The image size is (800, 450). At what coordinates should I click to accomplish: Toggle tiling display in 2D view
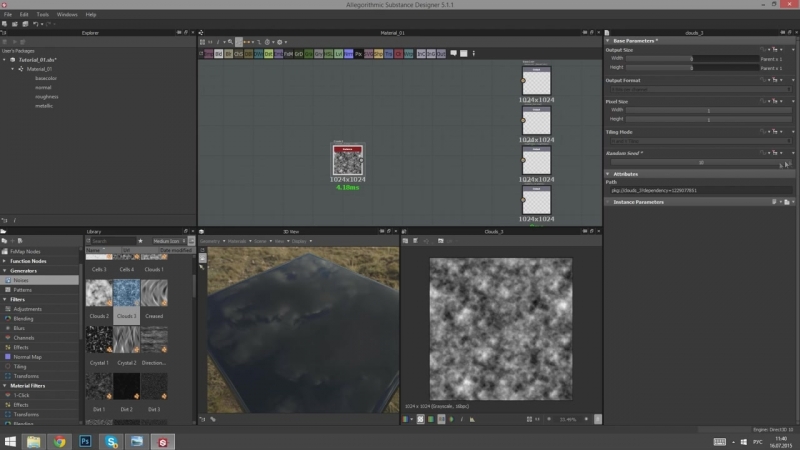coord(420,419)
